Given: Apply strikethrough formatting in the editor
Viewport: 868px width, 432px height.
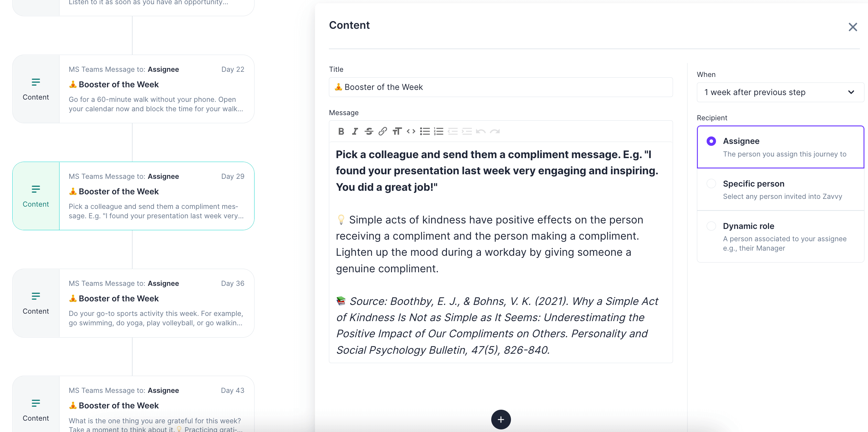Looking at the screenshot, I should 369,131.
